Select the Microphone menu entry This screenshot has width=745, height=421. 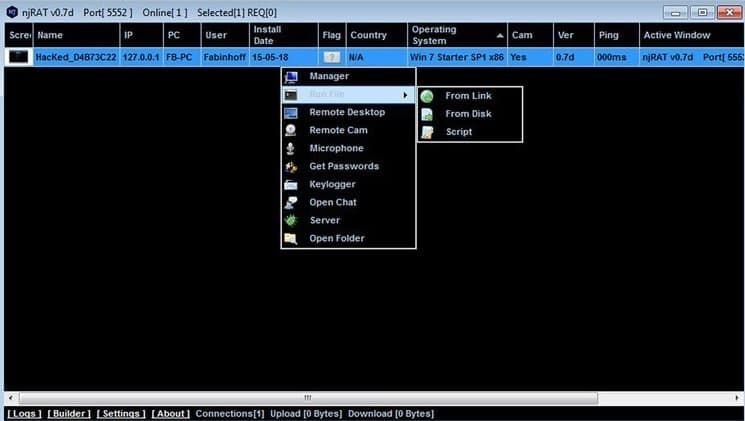348,148
